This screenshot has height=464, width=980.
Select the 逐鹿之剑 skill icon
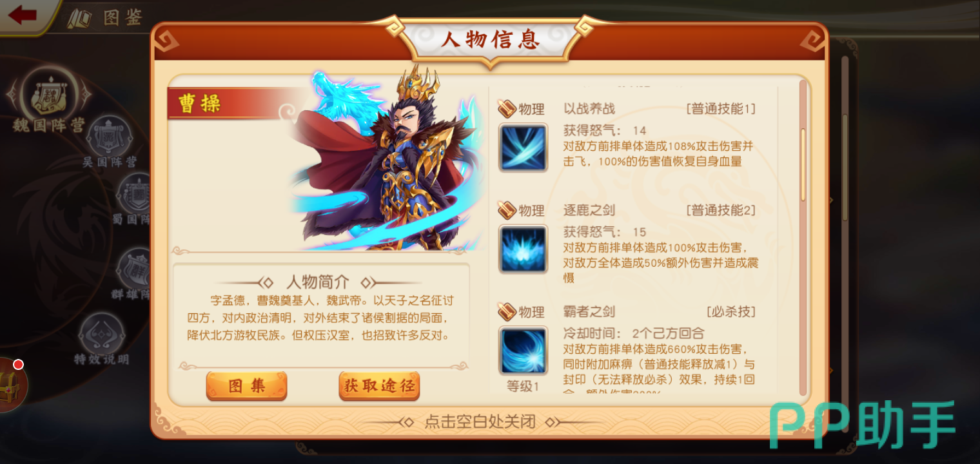pyautogui.click(x=523, y=249)
